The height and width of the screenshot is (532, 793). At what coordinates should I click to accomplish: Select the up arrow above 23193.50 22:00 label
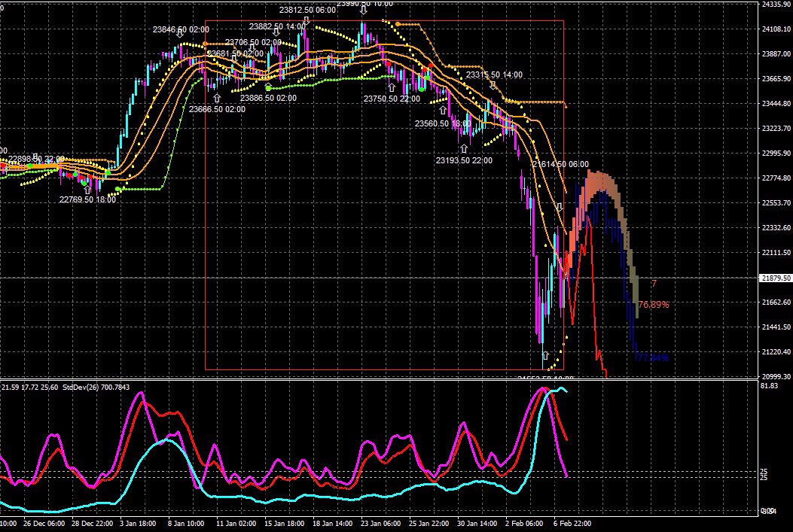point(464,148)
